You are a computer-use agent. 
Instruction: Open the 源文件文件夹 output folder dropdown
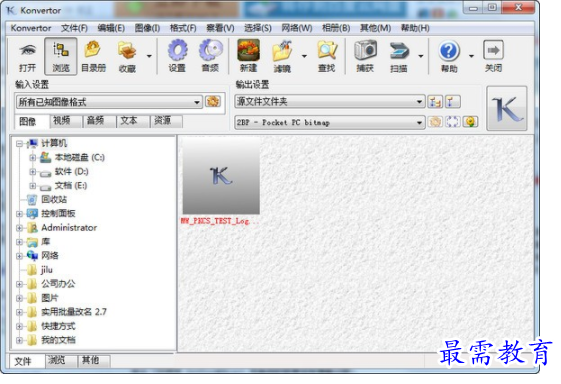330,102
